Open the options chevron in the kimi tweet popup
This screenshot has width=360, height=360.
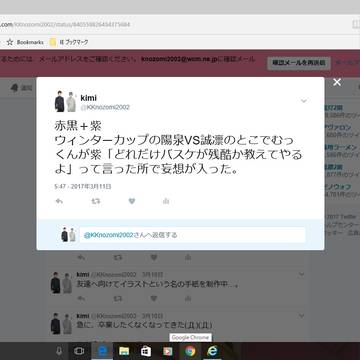pyautogui.click(x=304, y=101)
